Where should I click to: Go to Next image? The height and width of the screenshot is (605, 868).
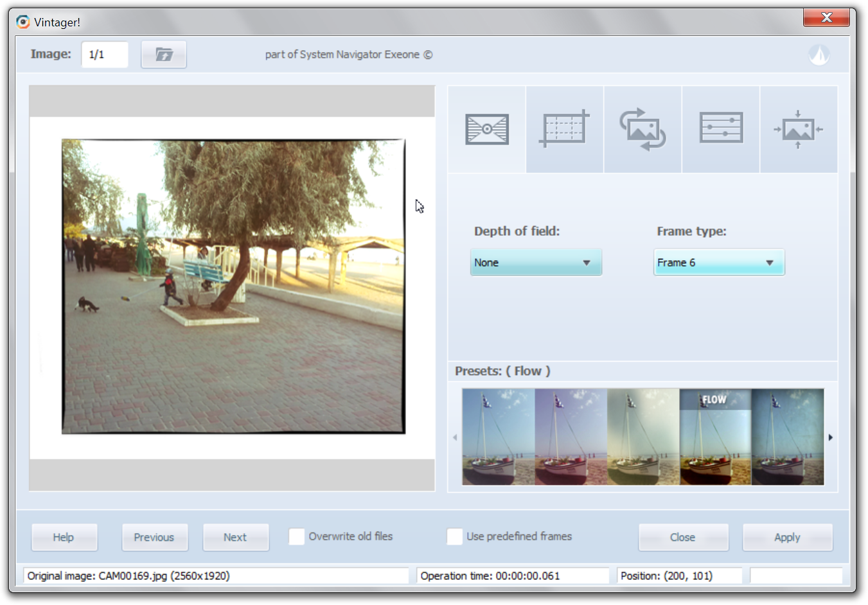[x=236, y=537]
